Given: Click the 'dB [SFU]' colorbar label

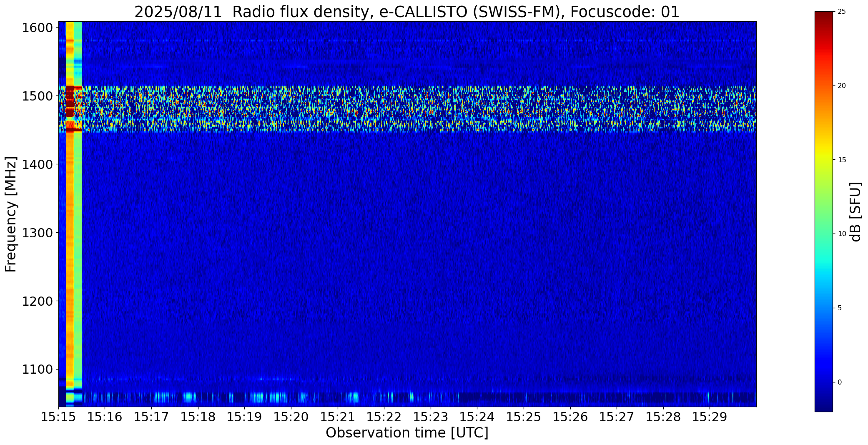Looking at the screenshot, I should point(855,212).
